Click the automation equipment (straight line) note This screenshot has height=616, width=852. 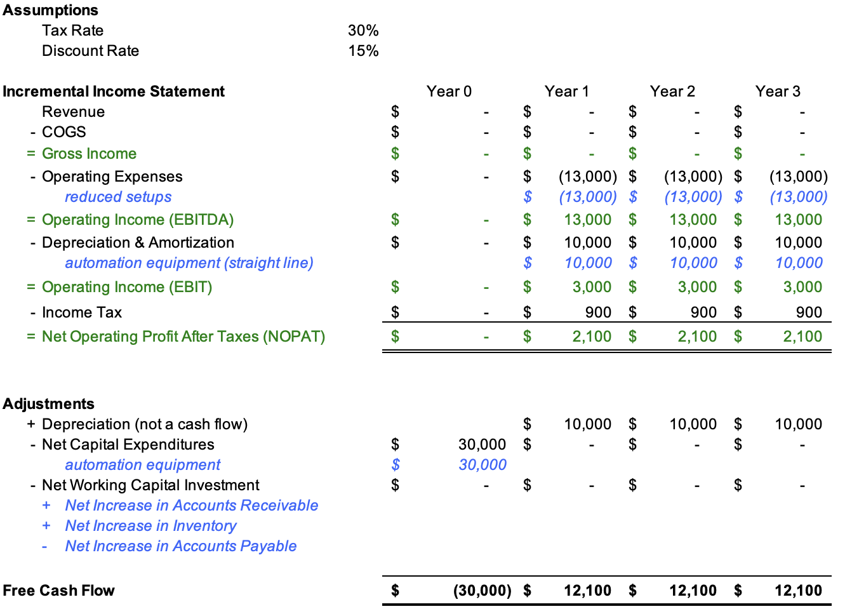189,262
